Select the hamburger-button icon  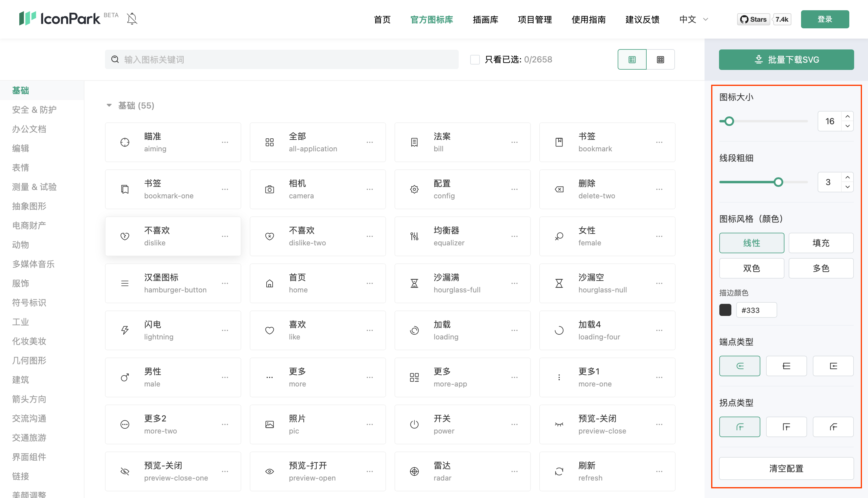[x=125, y=283]
